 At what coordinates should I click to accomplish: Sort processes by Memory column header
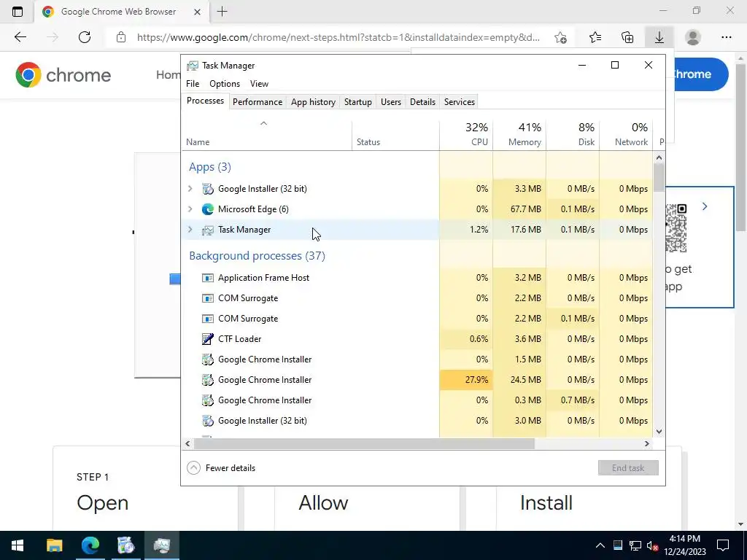click(x=519, y=135)
